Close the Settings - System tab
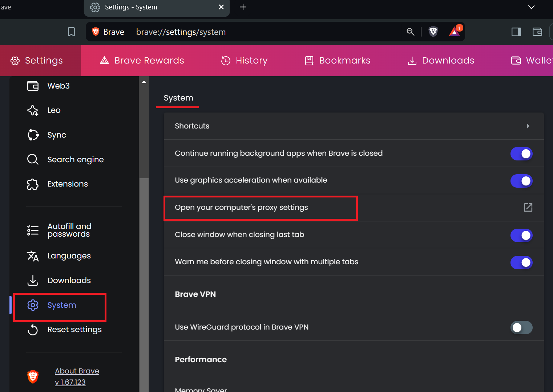This screenshot has width=553, height=392. coord(221,7)
